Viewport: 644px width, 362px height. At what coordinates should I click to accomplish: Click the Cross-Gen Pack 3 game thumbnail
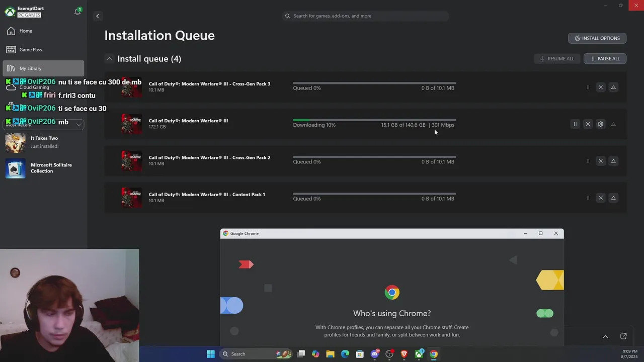(x=131, y=87)
